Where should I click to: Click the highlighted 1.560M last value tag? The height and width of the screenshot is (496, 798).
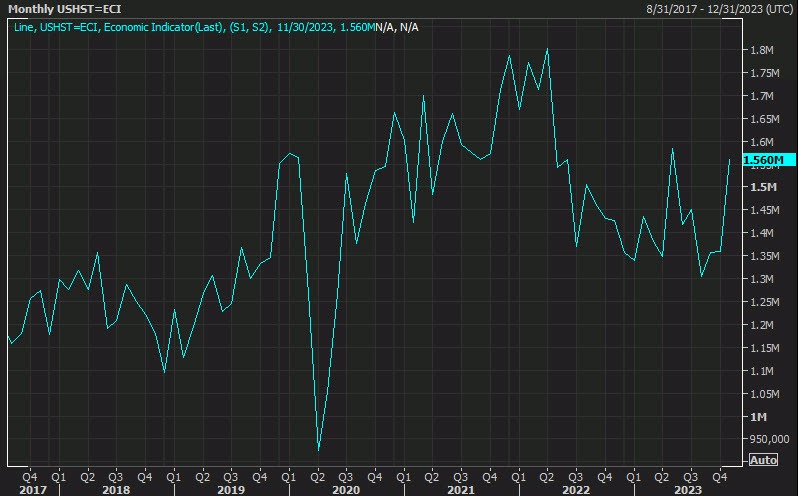coord(765,160)
